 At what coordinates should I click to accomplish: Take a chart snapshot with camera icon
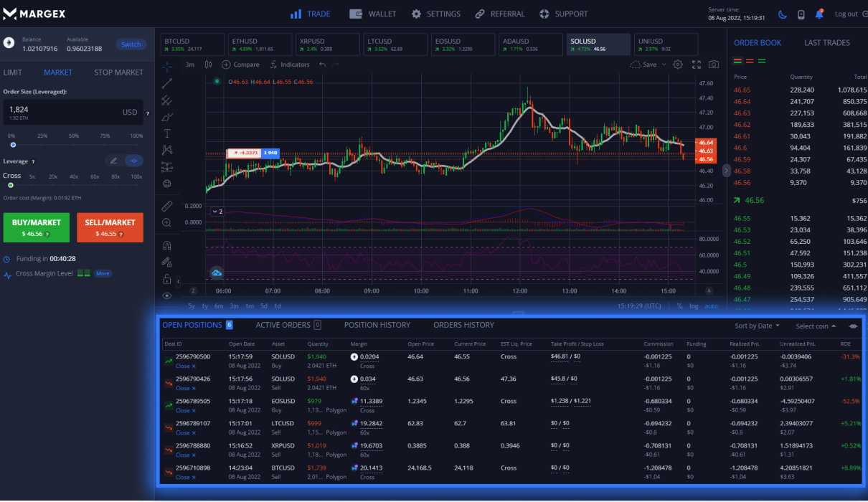pos(713,65)
